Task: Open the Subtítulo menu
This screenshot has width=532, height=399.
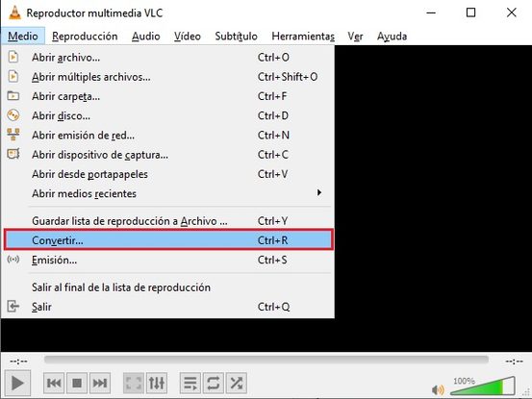Action: pos(236,36)
